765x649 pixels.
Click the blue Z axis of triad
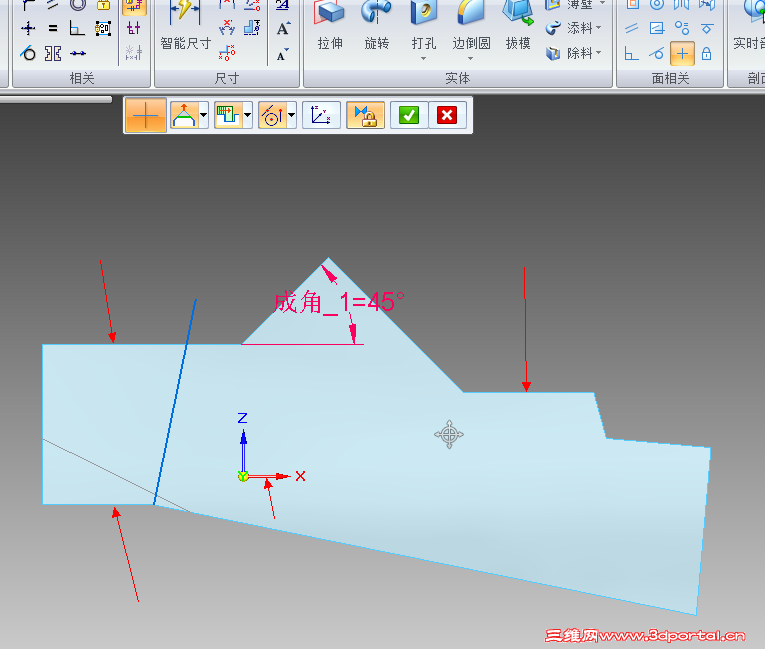pos(243,449)
